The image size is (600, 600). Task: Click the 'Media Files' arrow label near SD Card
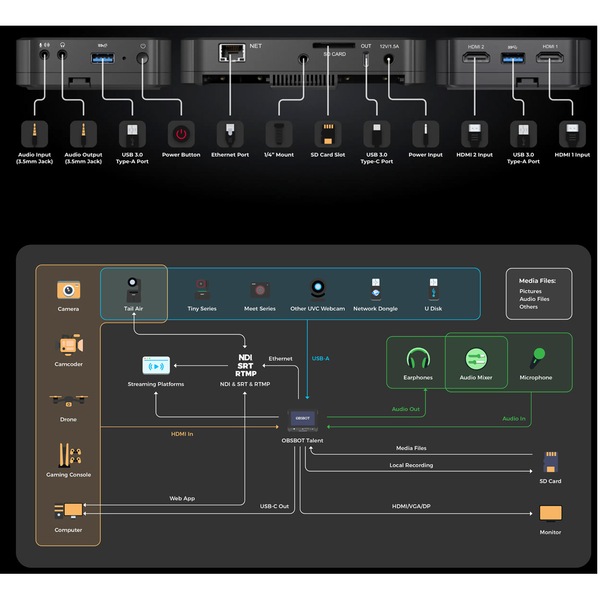tap(411, 448)
